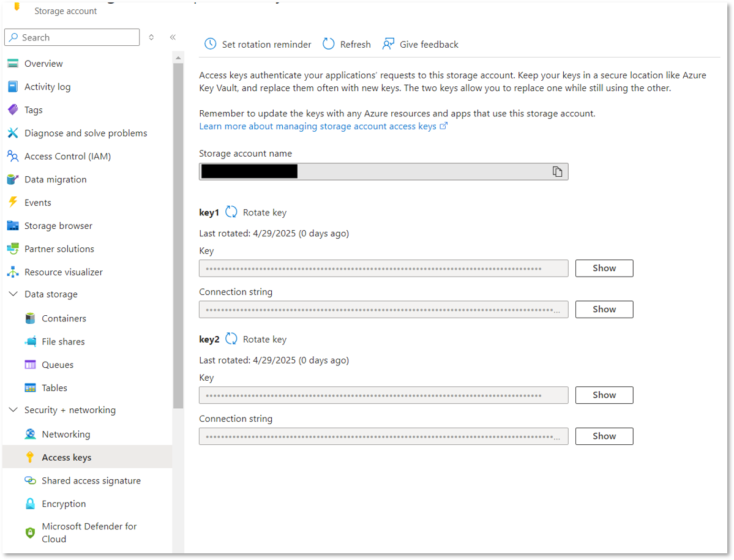Show the key1 Key value
Viewport: 734px width, 560px height.
(604, 268)
